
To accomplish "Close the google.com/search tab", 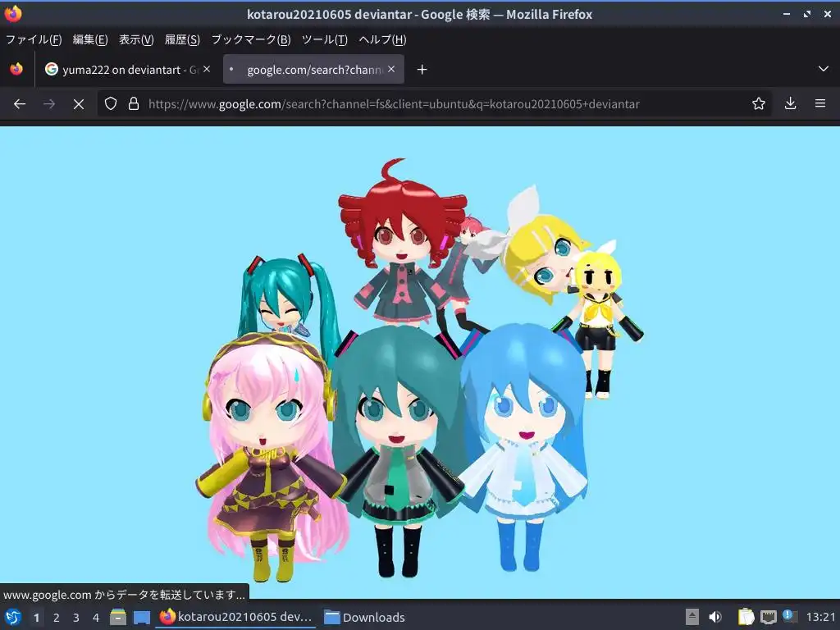I will pos(391,69).
